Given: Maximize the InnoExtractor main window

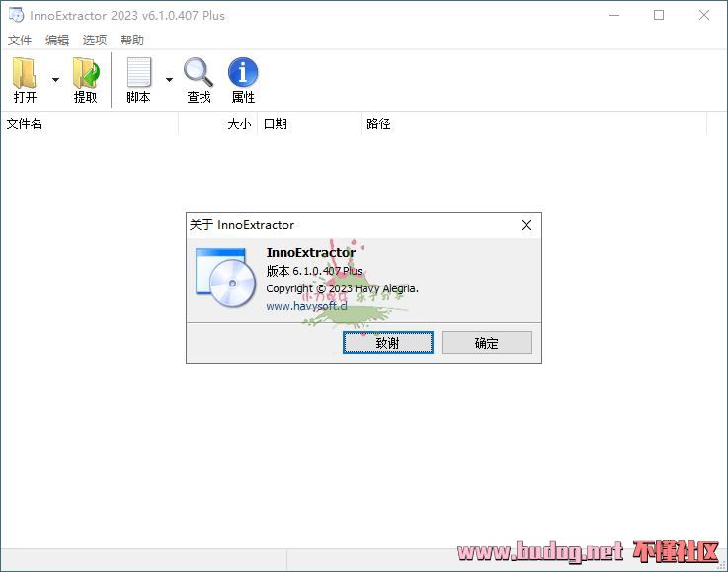Looking at the screenshot, I should pos(658,15).
